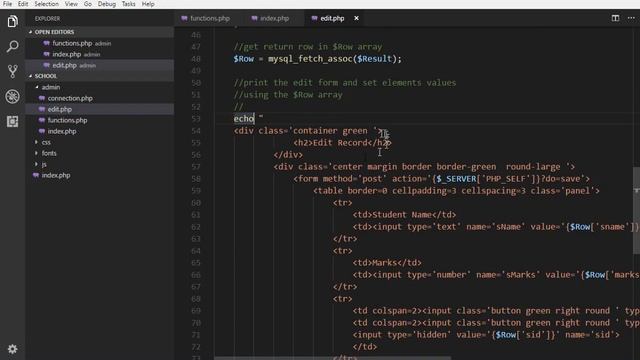Screen dimensions: 640x360
Task: Click the Student Name table cell code
Action: tap(404, 215)
